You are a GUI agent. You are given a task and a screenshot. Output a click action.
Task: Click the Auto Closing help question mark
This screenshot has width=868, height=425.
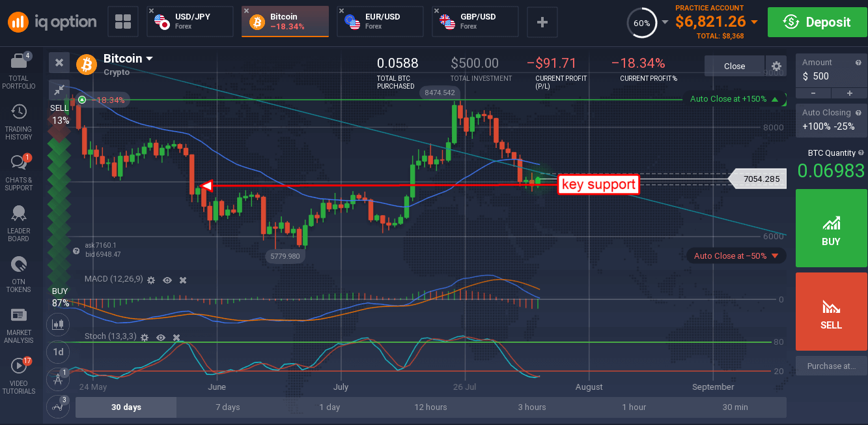[x=858, y=113]
